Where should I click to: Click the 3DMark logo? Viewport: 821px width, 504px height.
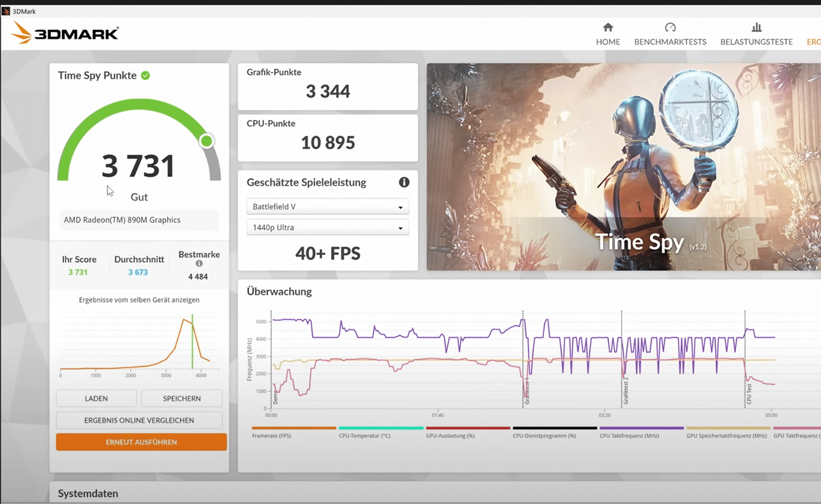click(65, 33)
